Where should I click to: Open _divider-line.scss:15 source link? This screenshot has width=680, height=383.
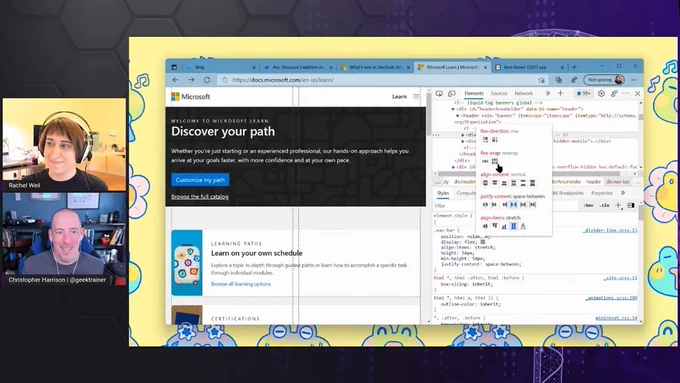pos(610,230)
